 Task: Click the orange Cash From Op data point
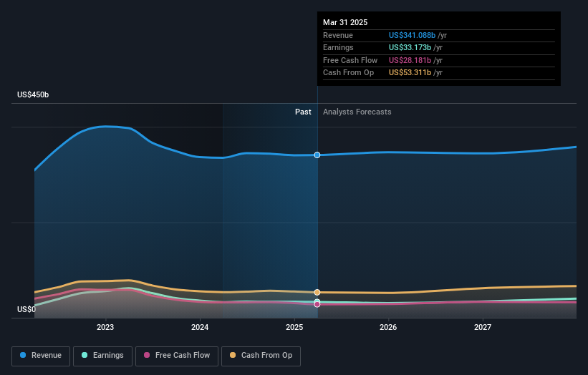pyautogui.click(x=317, y=292)
